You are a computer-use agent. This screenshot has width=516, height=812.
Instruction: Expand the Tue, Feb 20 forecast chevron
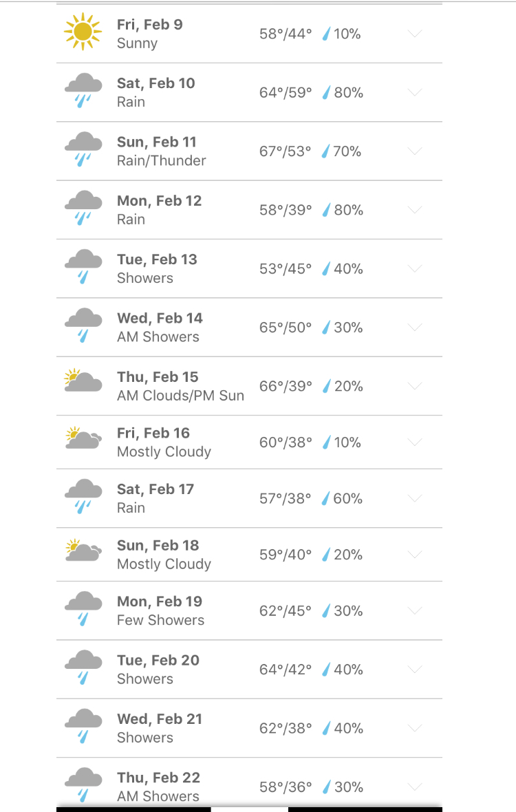pyautogui.click(x=415, y=669)
